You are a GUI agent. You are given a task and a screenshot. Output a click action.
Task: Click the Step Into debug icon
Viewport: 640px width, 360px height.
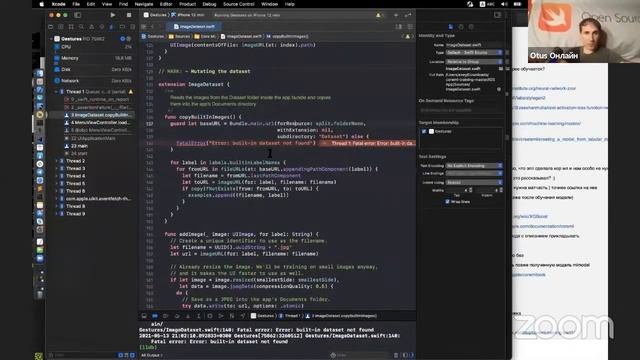pos(188,316)
